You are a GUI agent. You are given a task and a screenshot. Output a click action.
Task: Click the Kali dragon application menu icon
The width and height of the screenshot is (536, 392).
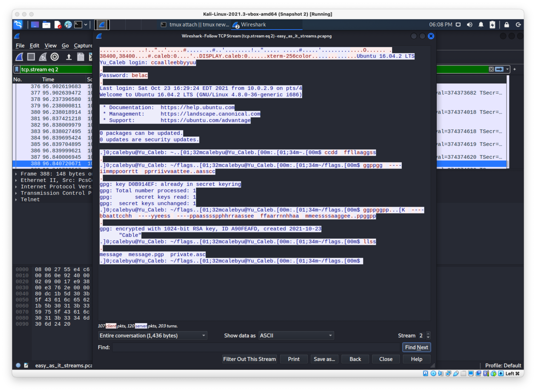[x=18, y=24]
